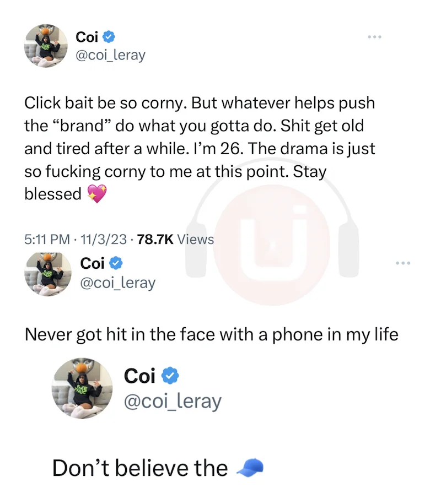Viewport: 441px width, 504px height.
Task: Click the verified badge on the 'Don't believe the' tweet
Action: [170, 376]
